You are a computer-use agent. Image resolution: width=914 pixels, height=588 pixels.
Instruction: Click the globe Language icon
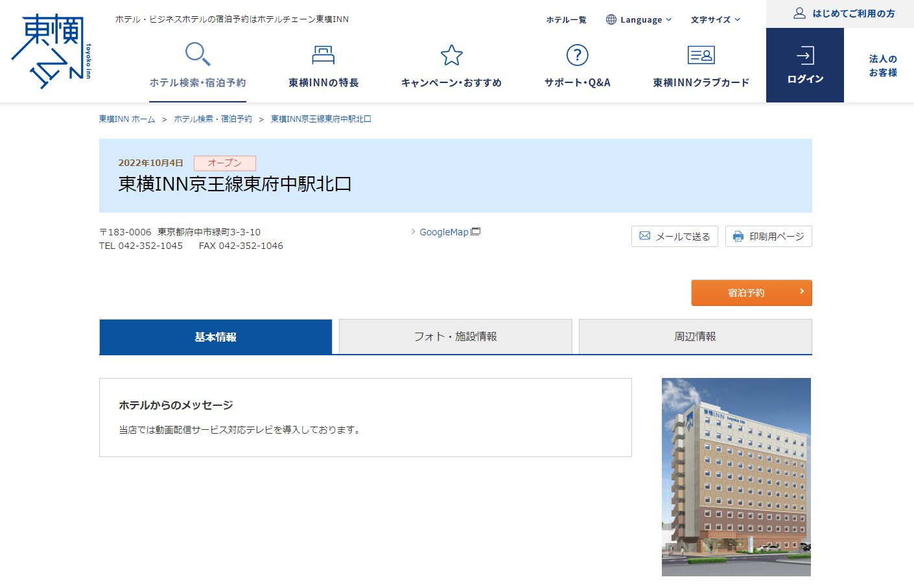[611, 19]
